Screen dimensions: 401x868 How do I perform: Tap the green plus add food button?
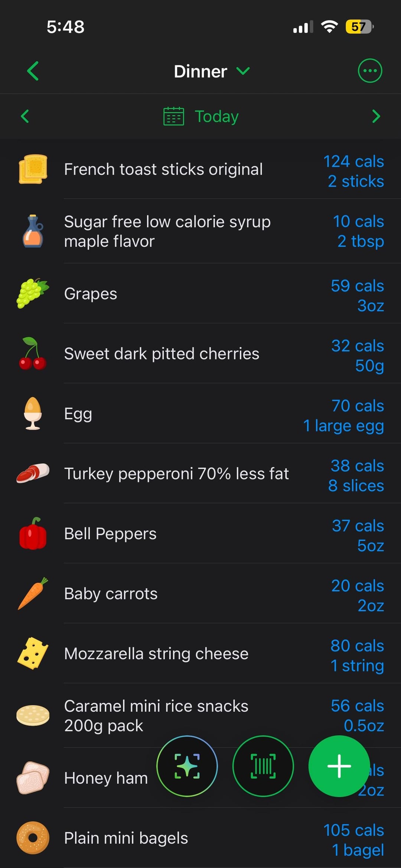coord(339,766)
